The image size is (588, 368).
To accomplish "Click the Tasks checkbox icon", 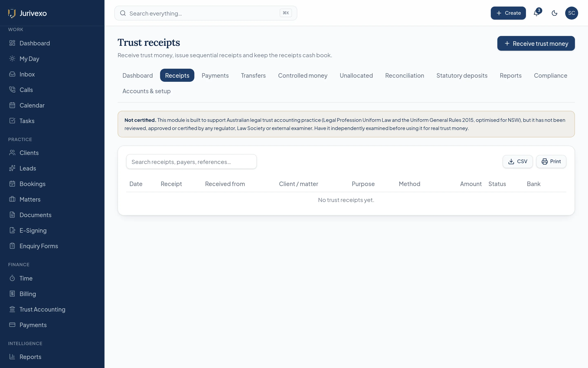I will [x=12, y=121].
